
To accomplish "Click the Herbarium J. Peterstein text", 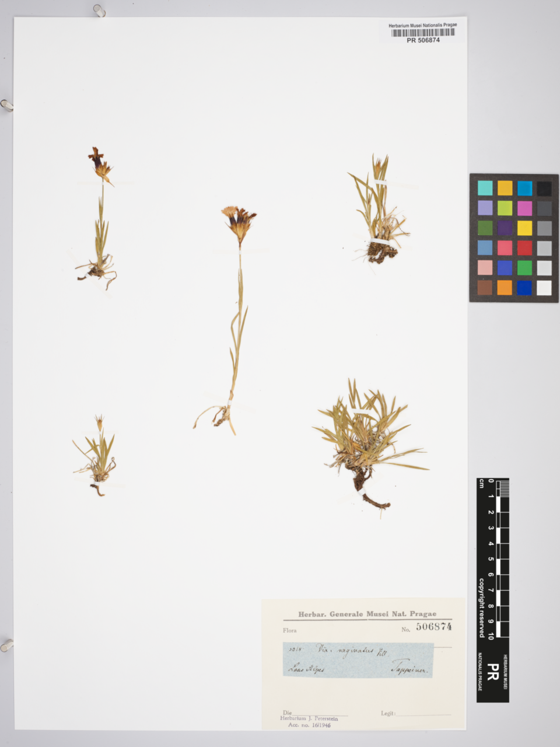I will 309,718.
